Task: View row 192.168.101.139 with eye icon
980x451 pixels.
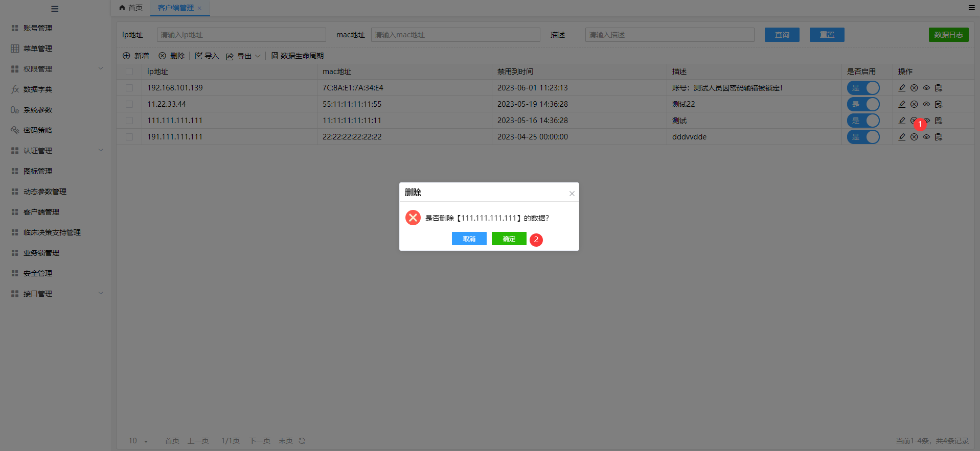Action: point(926,88)
